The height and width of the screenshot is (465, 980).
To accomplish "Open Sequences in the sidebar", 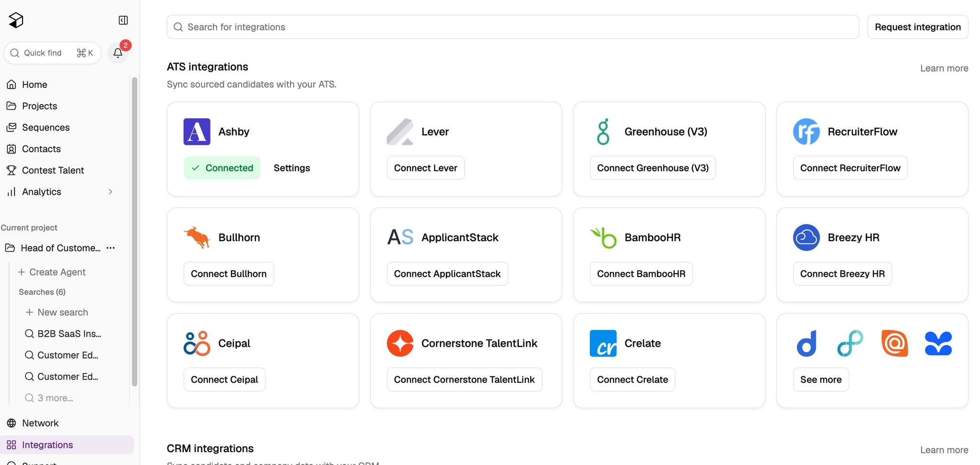I will click(x=45, y=127).
